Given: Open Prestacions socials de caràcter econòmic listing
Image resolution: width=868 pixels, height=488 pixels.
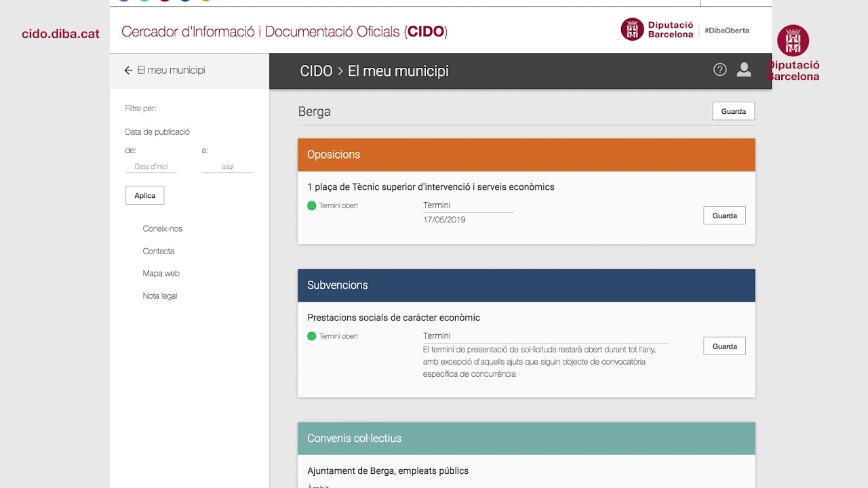Looking at the screenshot, I should 393,318.
